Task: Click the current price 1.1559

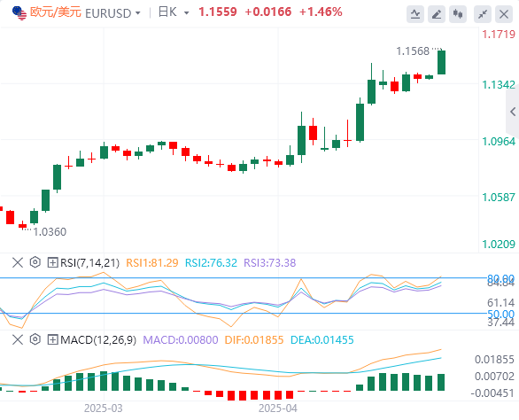Action: 218,12
